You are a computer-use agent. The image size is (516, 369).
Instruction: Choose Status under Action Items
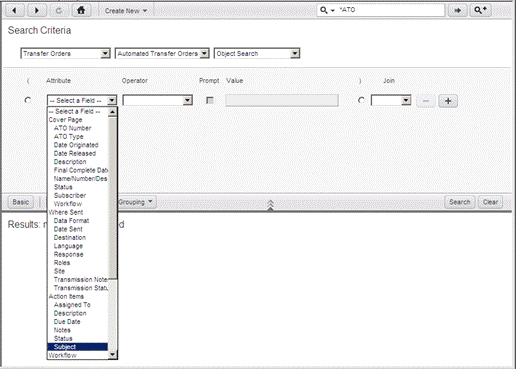click(78, 338)
